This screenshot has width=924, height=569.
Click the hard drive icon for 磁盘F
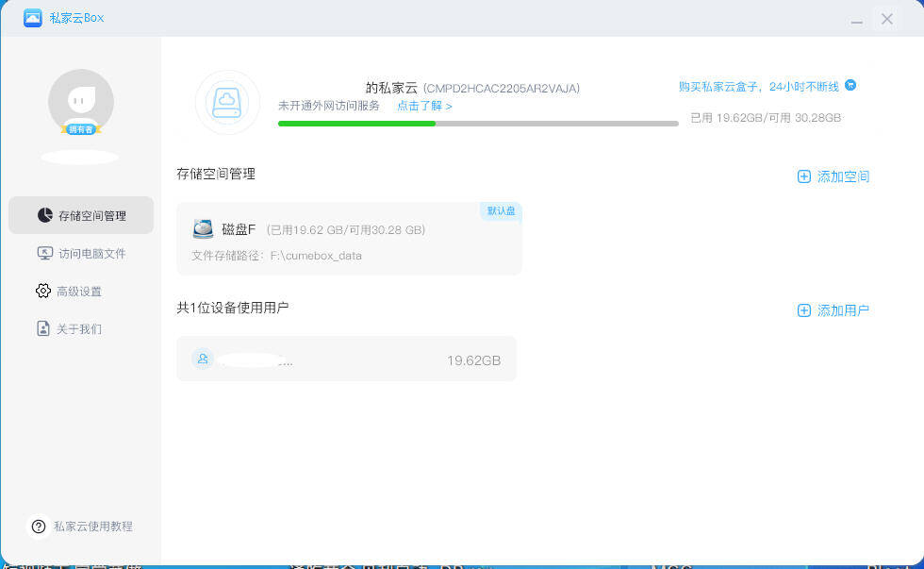click(x=203, y=228)
